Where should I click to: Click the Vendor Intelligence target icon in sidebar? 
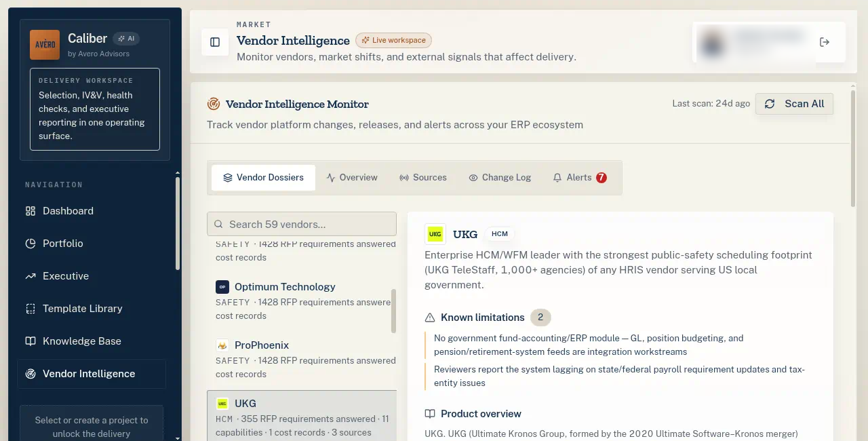tap(31, 374)
